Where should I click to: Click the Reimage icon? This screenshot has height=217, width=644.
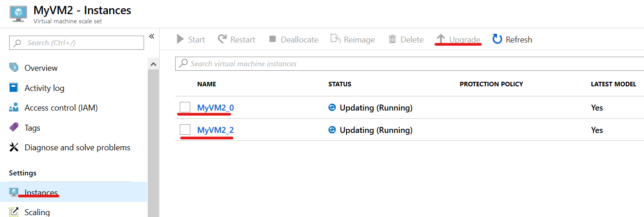pyautogui.click(x=335, y=39)
